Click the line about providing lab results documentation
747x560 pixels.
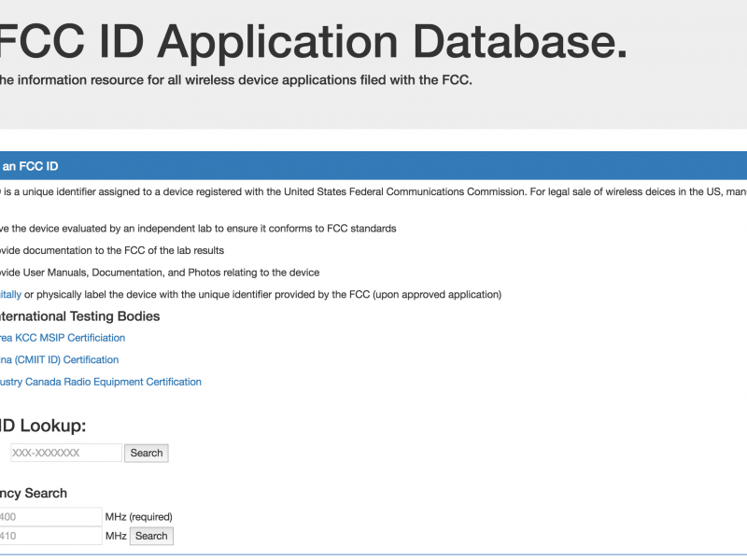112,250
